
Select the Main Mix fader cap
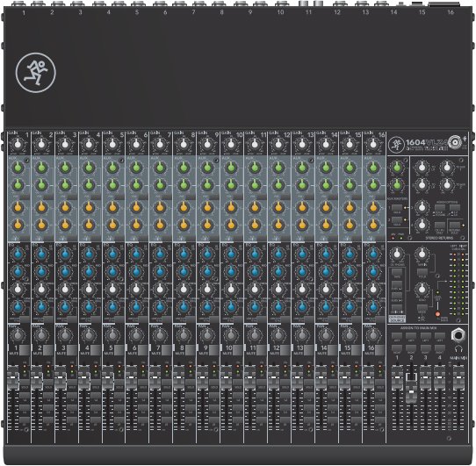(x=458, y=377)
